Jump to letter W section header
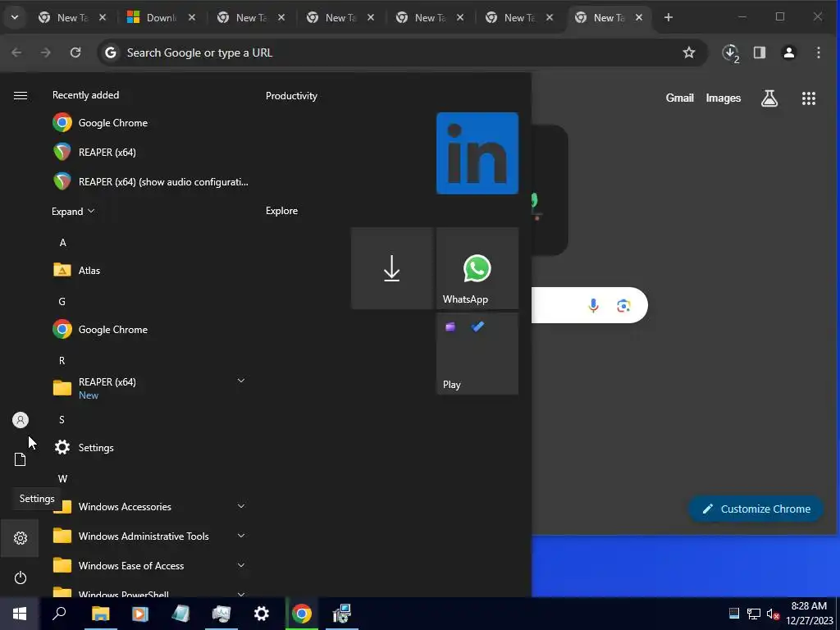The width and height of the screenshot is (840, 630). click(62, 478)
